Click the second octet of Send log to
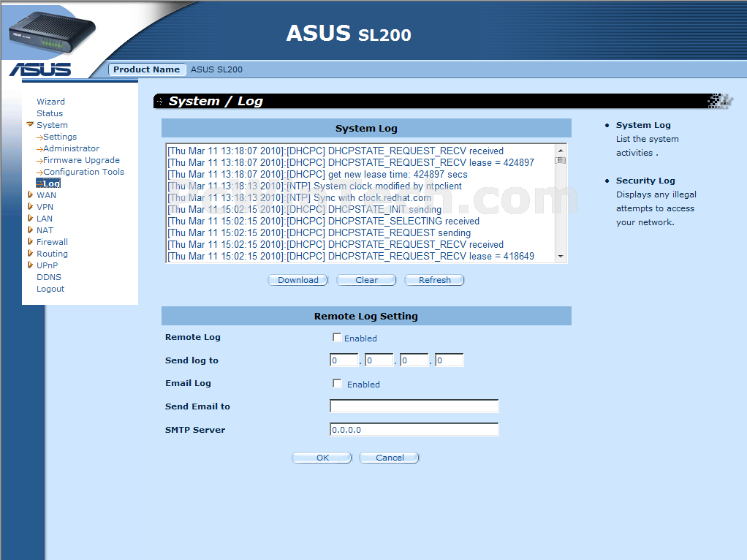Viewport: 747px width, 560px height. 379,360
